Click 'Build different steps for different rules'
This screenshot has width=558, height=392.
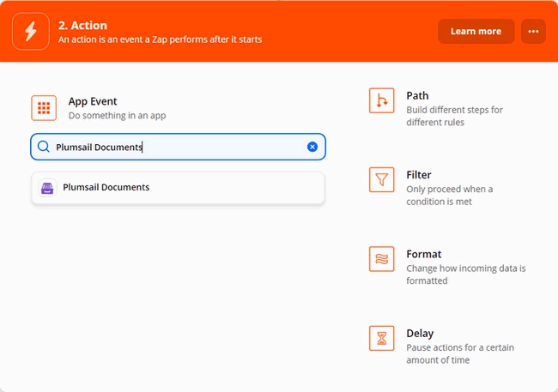[454, 116]
